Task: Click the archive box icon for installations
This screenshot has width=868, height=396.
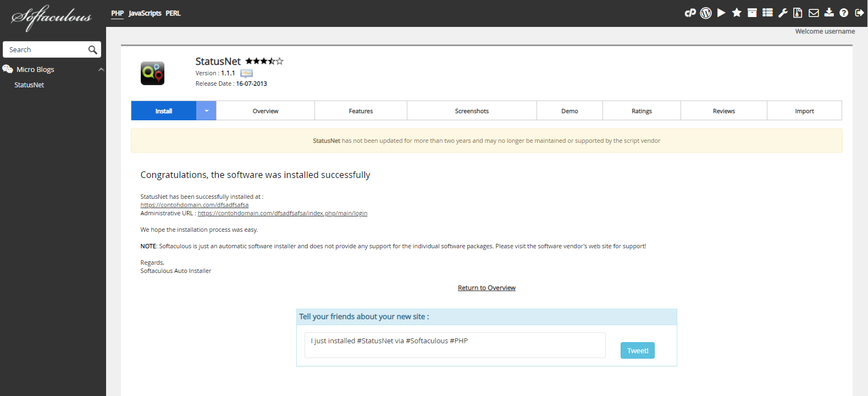Action: [x=752, y=13]
